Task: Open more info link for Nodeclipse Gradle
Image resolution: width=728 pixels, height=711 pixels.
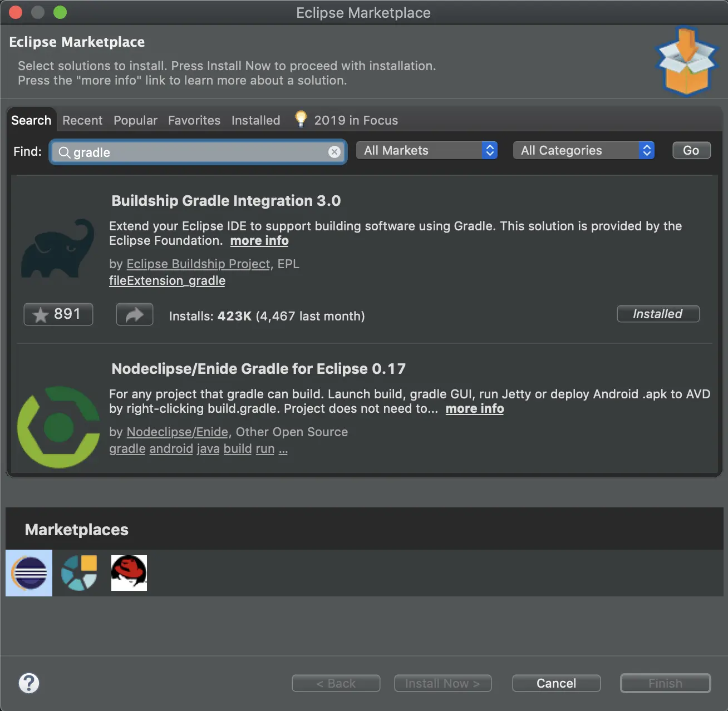Action: (475, 408)
